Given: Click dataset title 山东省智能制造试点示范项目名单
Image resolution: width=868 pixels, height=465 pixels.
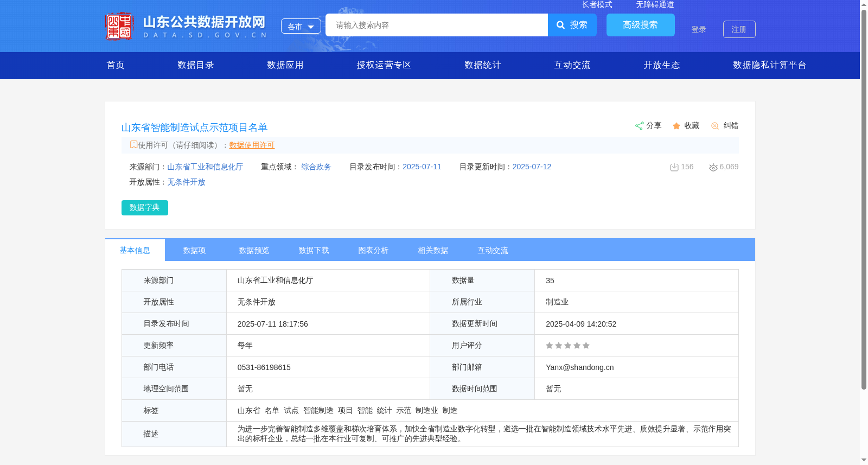Looking at the screenshot, I should [x=194, y=128].
